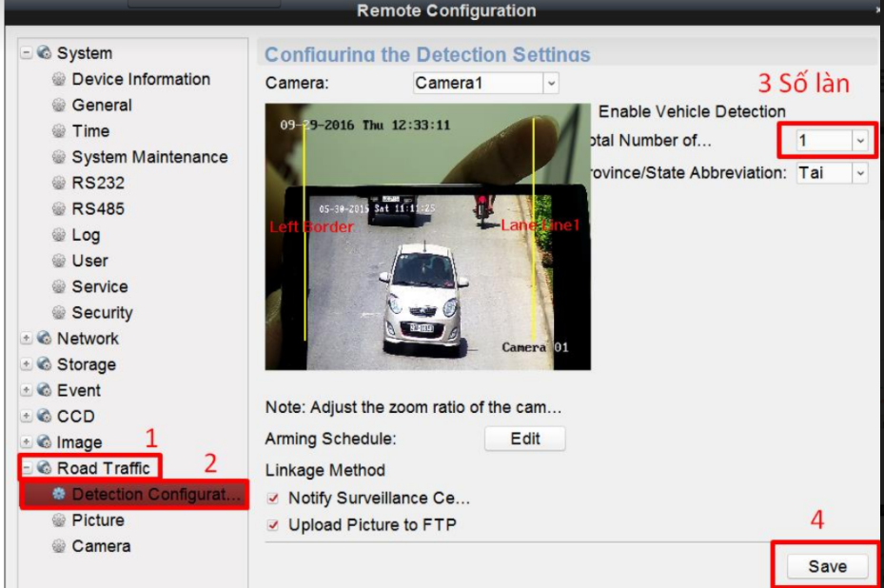Image resolution: width=884 pixels, height=588 pixels.
Task: Open the Total Number of lanes dropdown
Action: click(860, 141)
